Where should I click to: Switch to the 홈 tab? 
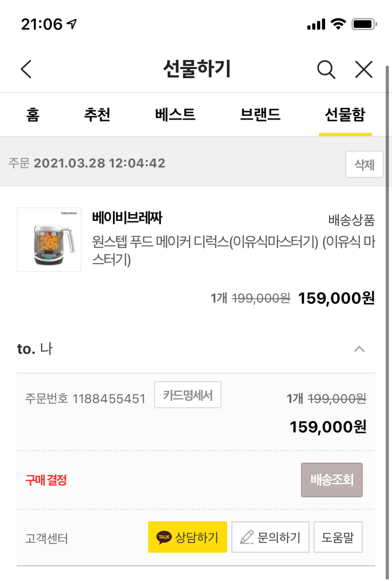33,115
